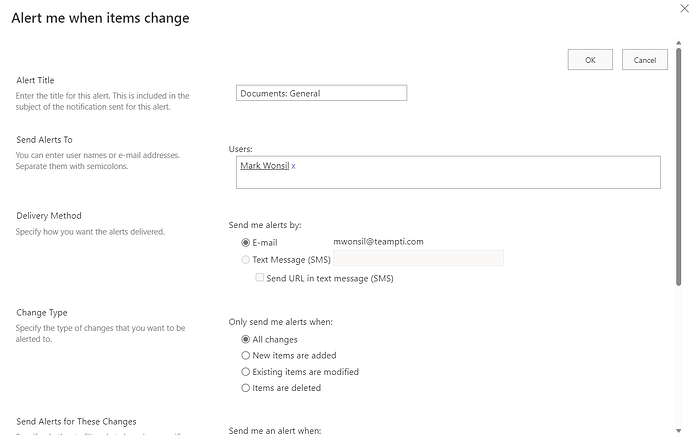The width and height of the screenshot is (690, 447).
Task: Click the Send Alerts To heading
Action: pyautogui.click(x=44, y=139)
